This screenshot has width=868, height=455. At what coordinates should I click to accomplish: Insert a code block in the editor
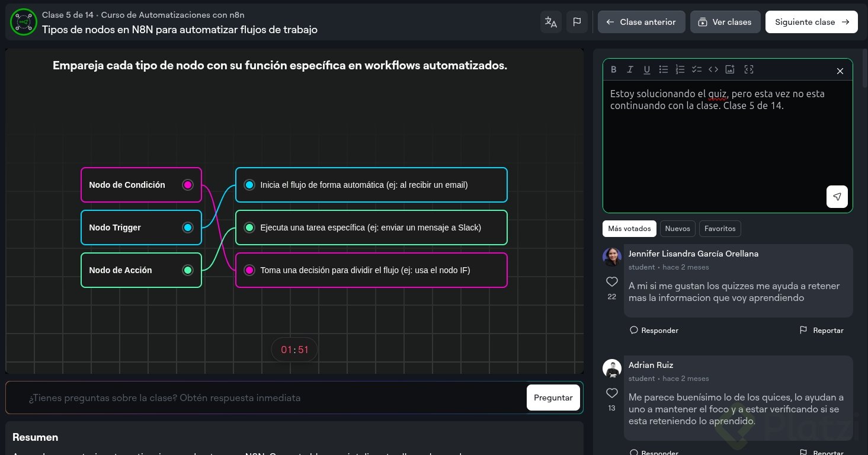(x=713, y=70)
